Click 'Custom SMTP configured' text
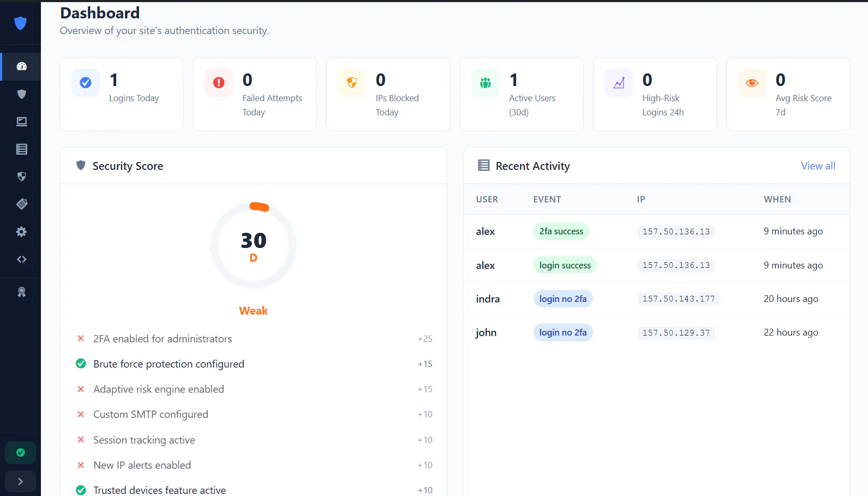Image resolution: width=868 pixels, height=496 pixels. (151, 414)
